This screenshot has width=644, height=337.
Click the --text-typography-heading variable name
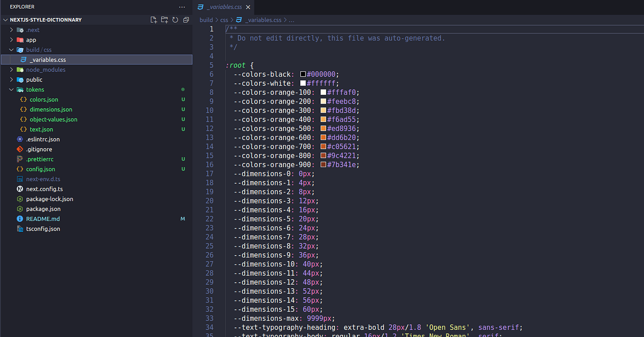tap(285, 327)
